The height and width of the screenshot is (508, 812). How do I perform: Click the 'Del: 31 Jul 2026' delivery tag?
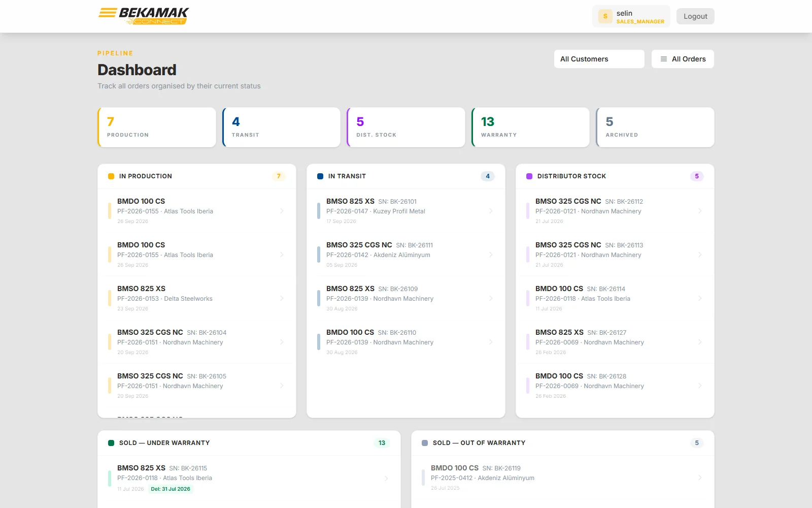pyautogui.click(x=171, y=489)
